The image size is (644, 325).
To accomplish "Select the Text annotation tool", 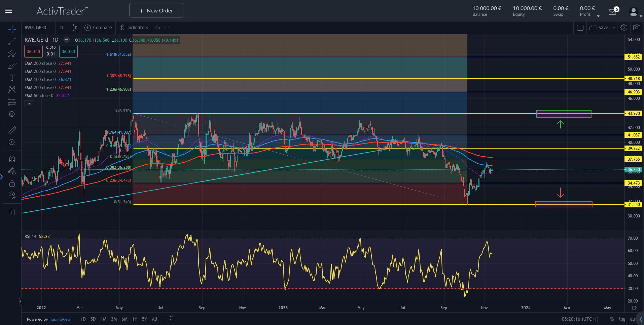I will (x=12, y=78).
